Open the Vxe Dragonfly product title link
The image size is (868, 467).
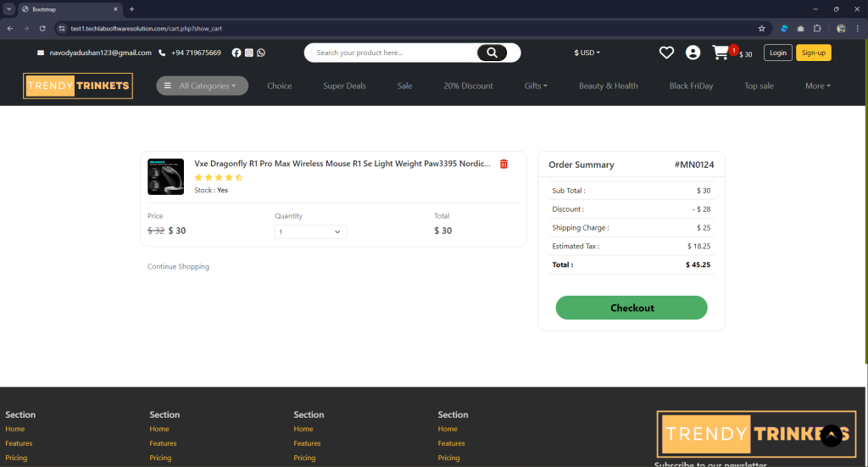[x=342, y=164]
